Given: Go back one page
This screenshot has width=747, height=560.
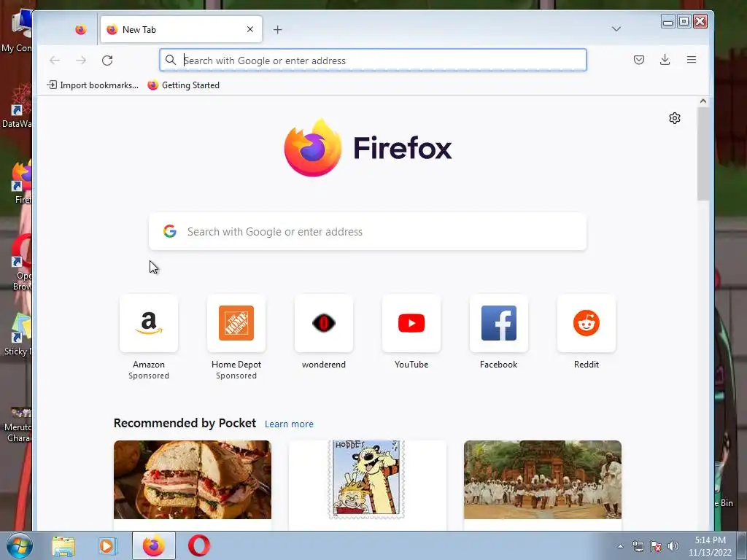Looking at the screenshot, I should pyautogui.click(x=55, y=60).
